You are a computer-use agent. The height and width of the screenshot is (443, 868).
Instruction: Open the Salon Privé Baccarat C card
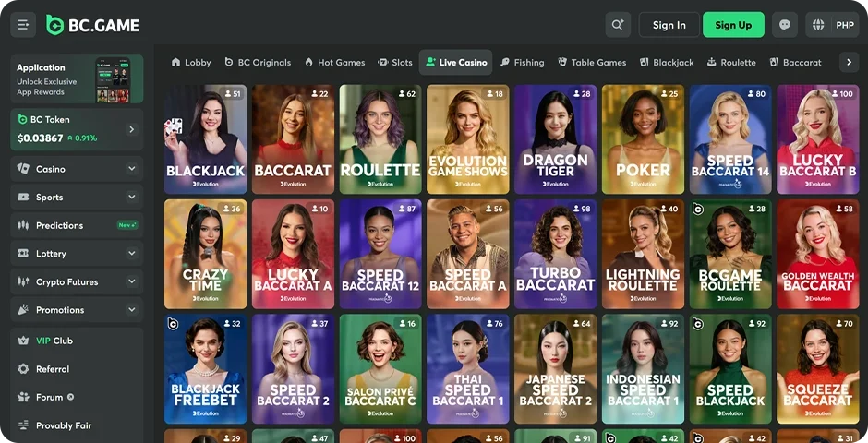pyautogui.click(x=380, y=369)
